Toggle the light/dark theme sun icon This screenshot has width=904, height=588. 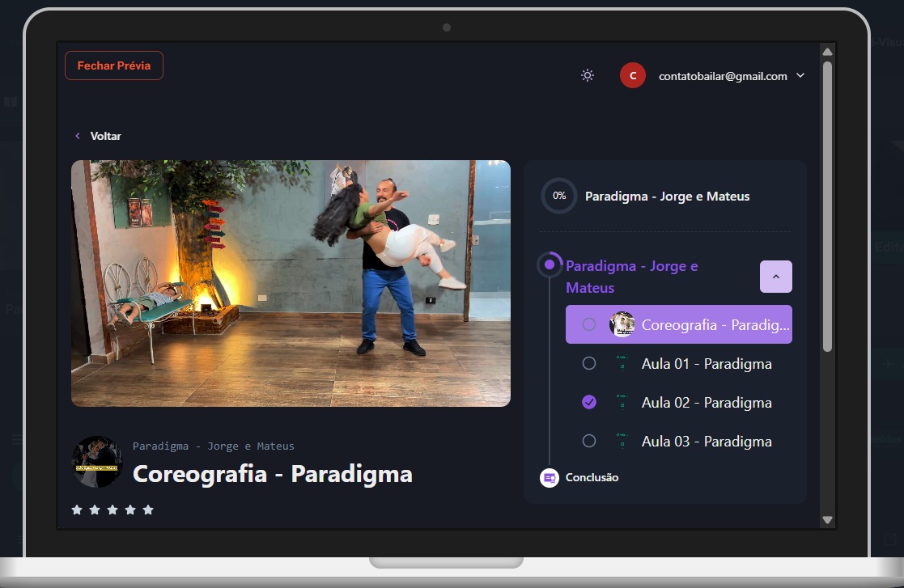(588, 75)
